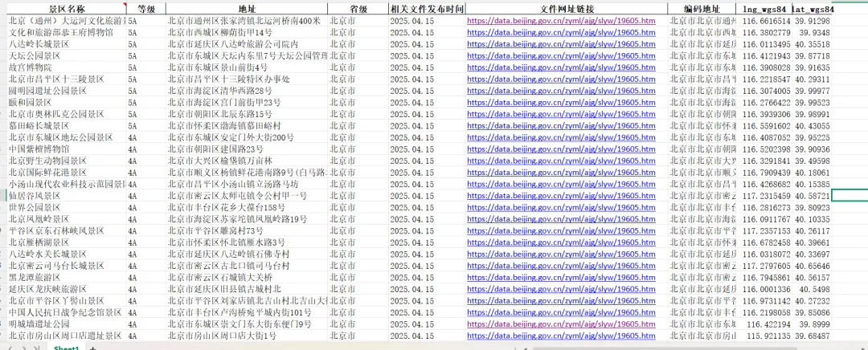Select the cell 延庆区龙庆峡旅游区
This screenshot has height=350, width=868.
[x=67, y=289]
